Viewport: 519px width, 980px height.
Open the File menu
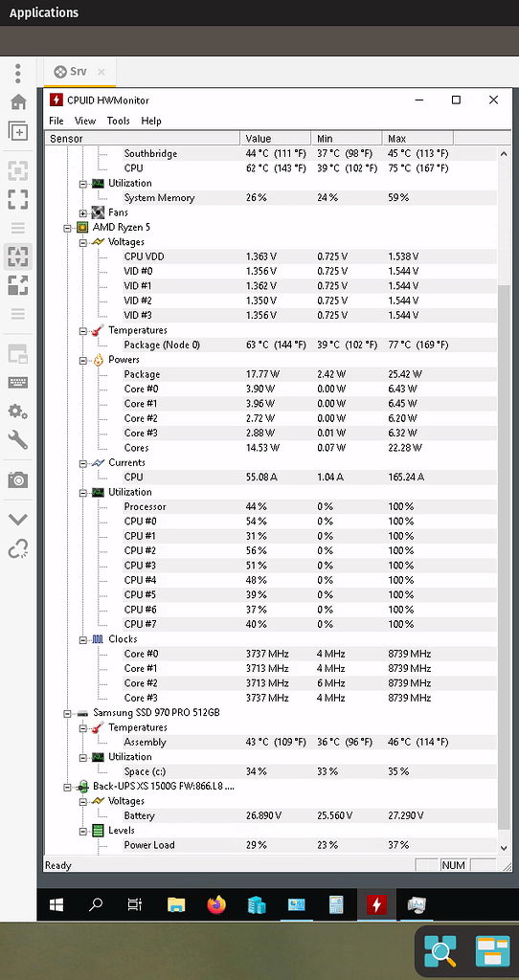56,121
